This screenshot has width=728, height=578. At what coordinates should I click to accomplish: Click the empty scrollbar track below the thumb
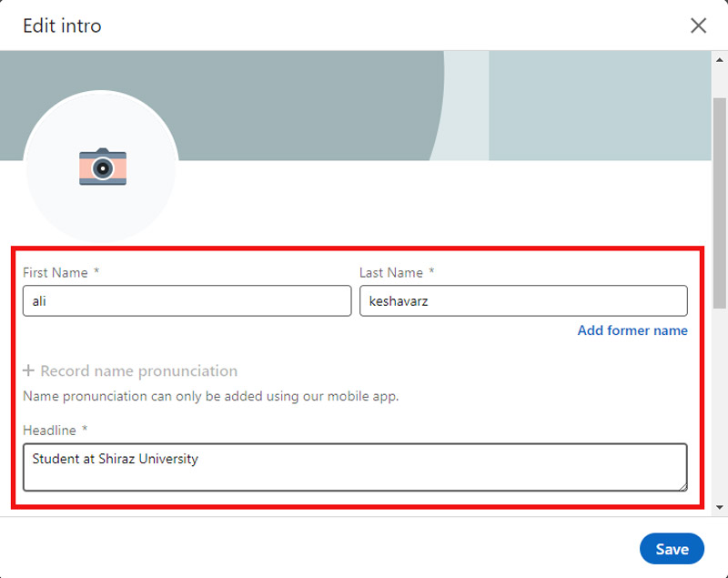point(720,410)
